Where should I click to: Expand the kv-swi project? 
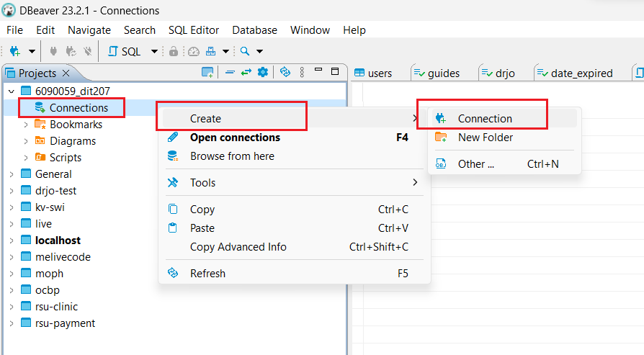[12, 207]
